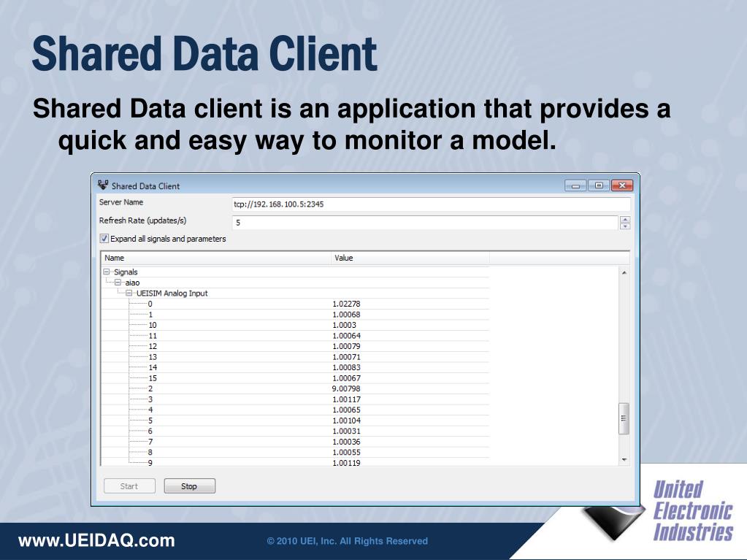Click the value 1.00055
The width and height of the screenshot is (747, 560).
click(x=346, y=452)
